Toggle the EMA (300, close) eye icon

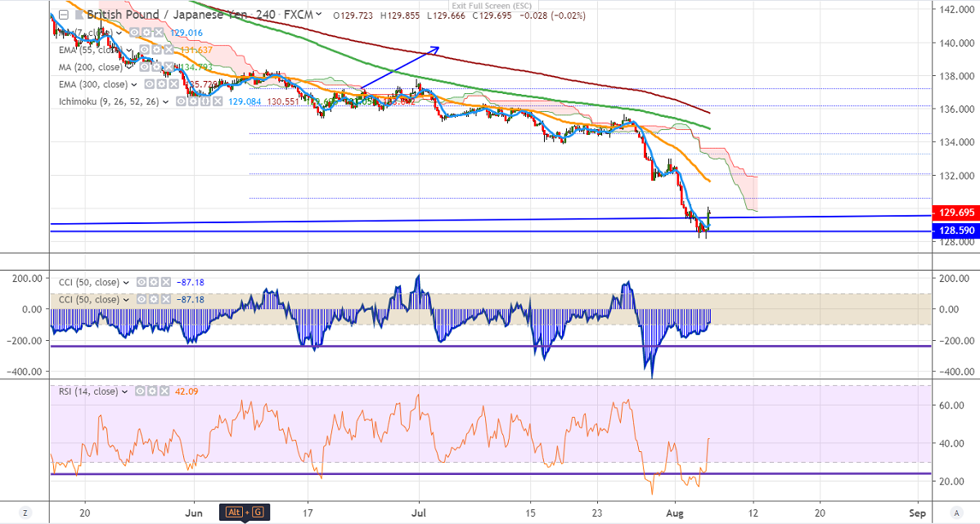(x=150, y=84)
